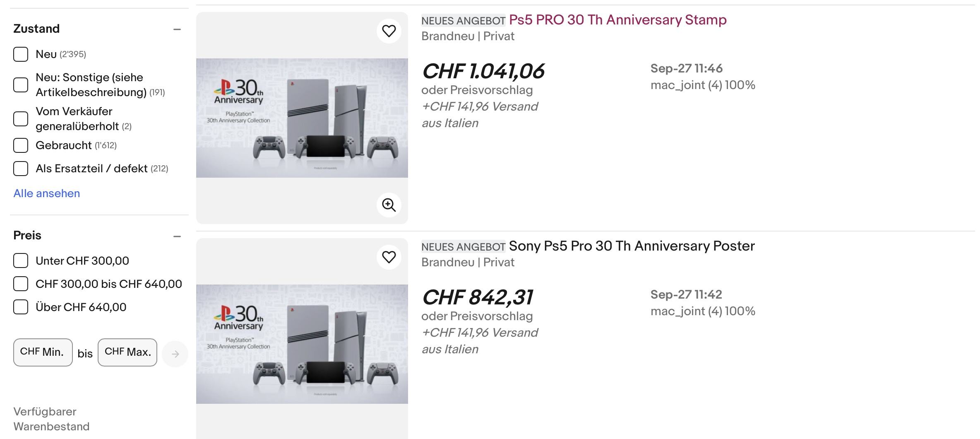The image size is (980, 439).
Task: Select Über CHF 640,00 price filter
Action: pyautogui.click(x=21, y=307)
